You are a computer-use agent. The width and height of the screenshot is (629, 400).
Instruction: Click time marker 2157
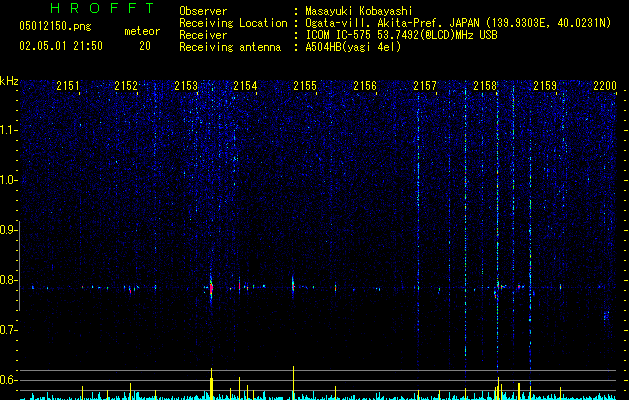(x=425, y=86)
